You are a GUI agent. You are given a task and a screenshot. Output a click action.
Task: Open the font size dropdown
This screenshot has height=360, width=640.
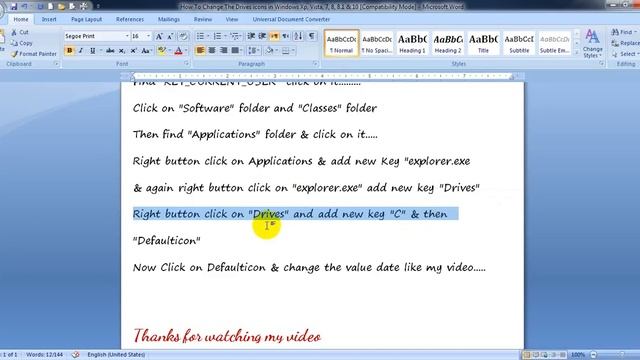pos(149,36)
